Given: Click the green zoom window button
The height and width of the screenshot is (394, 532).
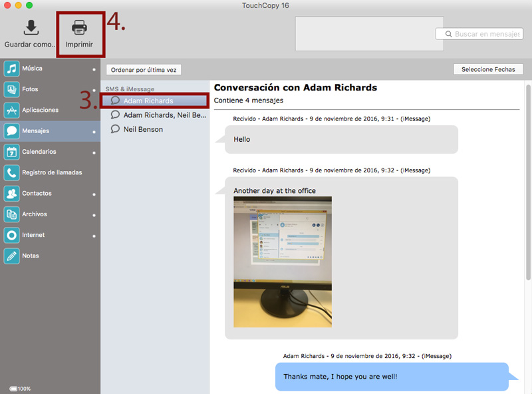Looking at the screenshot, I should point(29,5).
